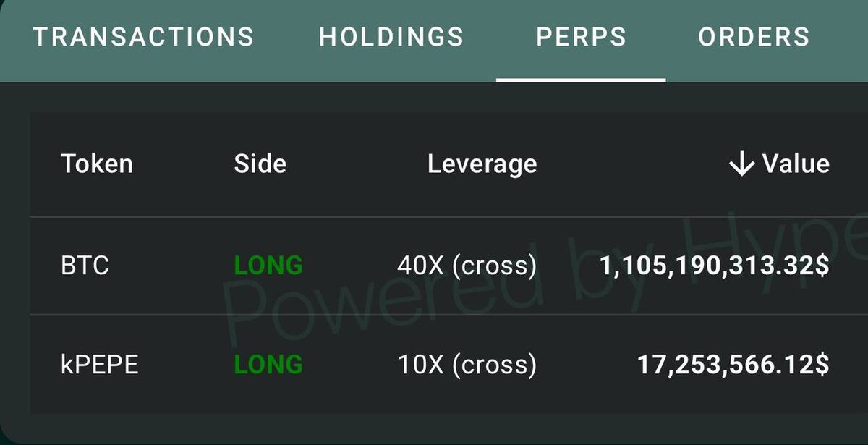
Task: Click the LONG label for kPEPE
Action: tap(268, 365)
